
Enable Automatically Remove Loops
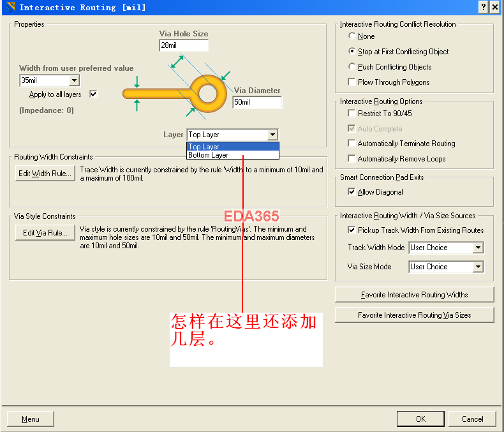[x=352, y=158]
